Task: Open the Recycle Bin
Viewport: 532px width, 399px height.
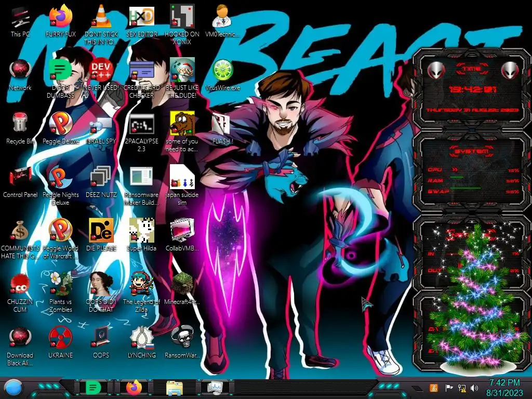Action: (20, 129)
